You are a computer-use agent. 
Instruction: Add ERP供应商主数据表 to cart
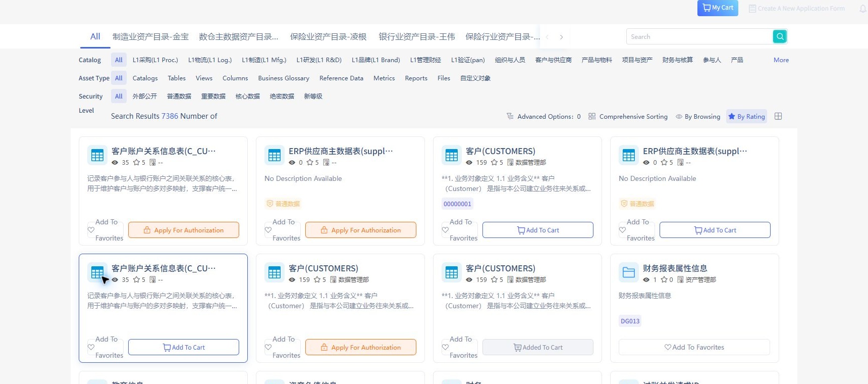(x=715, y=230)
